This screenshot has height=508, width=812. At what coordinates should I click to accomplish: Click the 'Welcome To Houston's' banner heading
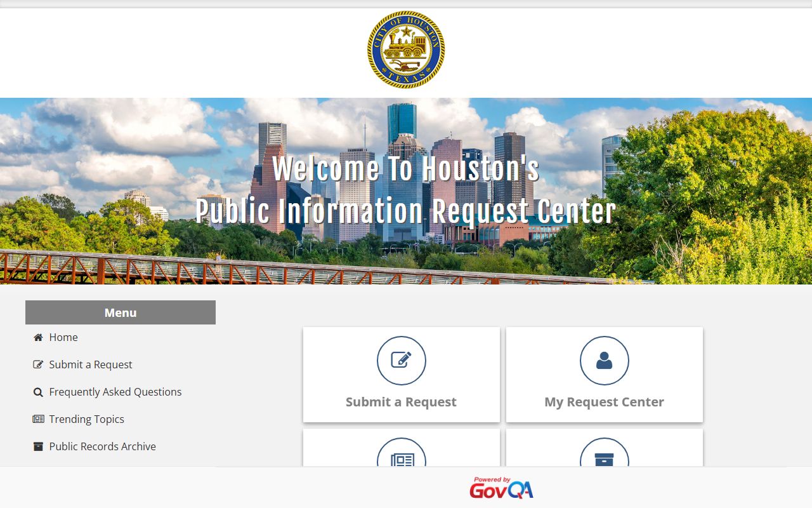pyautogui.click(x=406, y=169)
